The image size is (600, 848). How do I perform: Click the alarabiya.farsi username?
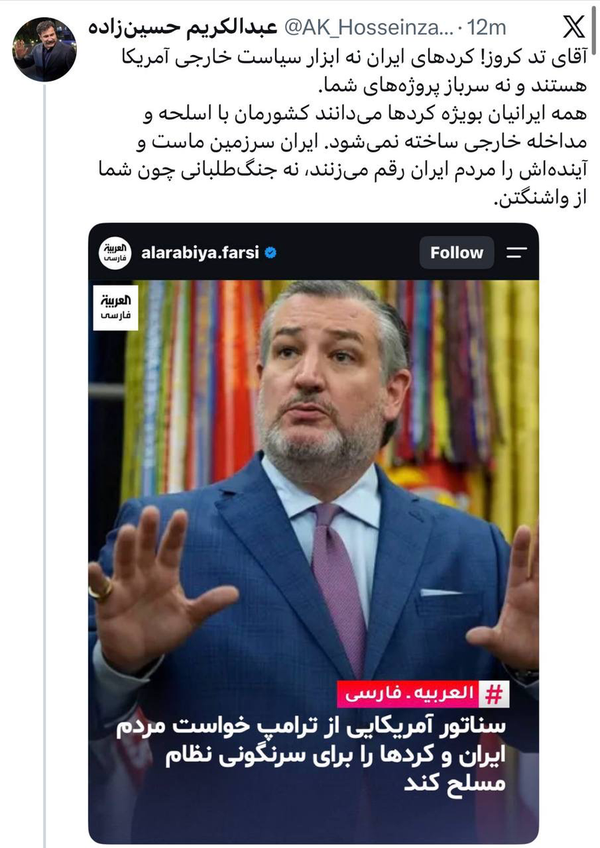(x=200, y=253)
